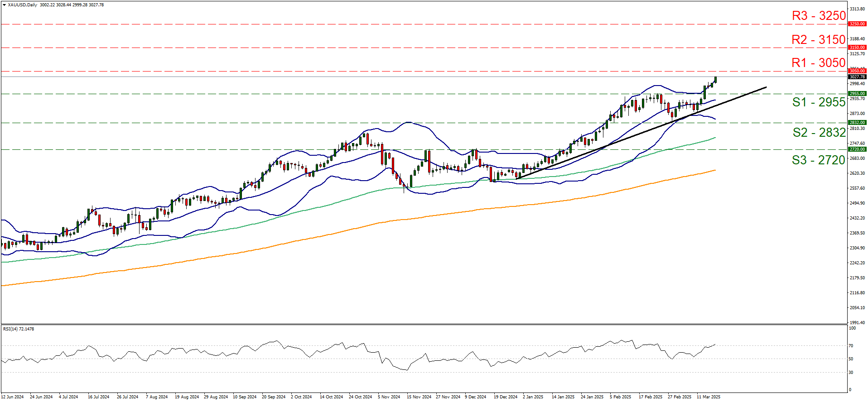Click the 12 Jun 2024 date label
This screenshot has width=868, height=402.
[x=12, y=397]
